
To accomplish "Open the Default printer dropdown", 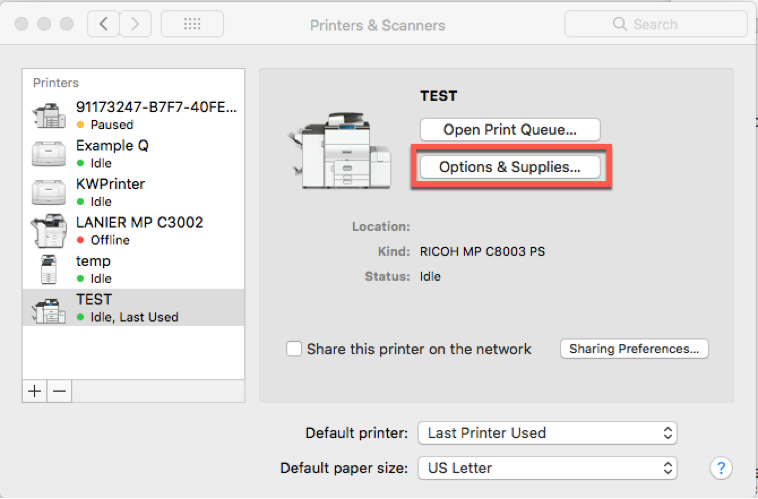I will pyautogui.click(x=547, y=433).
